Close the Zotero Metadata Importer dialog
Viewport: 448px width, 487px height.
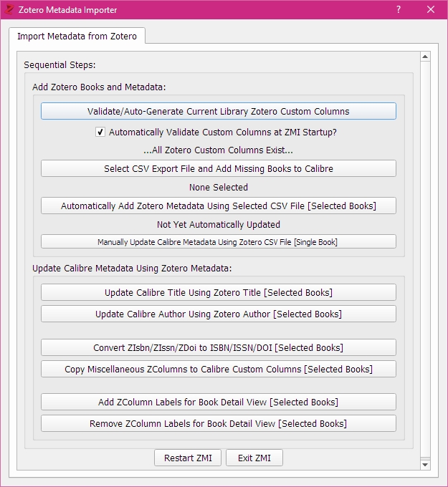tap(431, 9)
